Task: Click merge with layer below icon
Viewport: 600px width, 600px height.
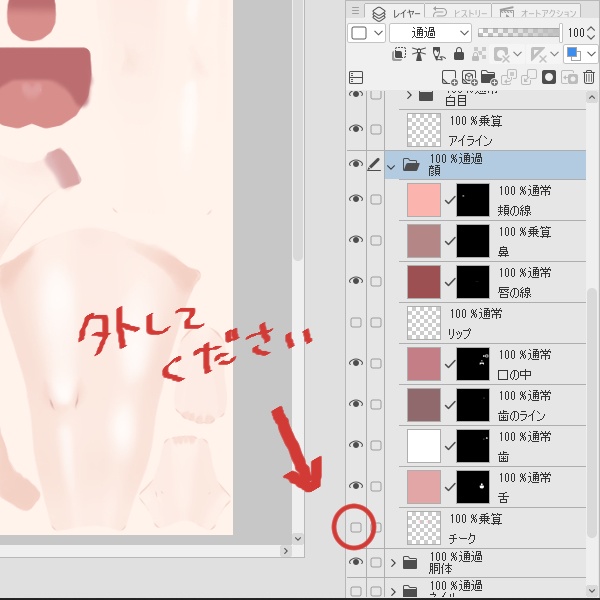Action: click(529, 78)
